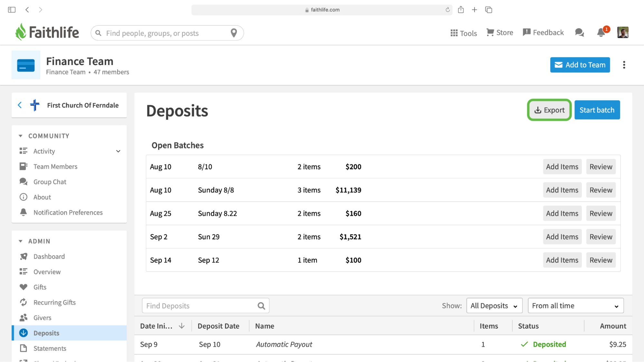The image size is (644, 362).
Task: Open the About page
Action: point(42,197)
